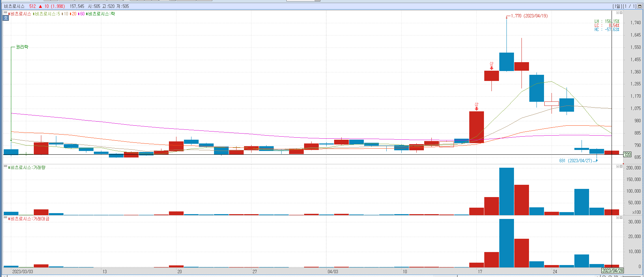Select the 20-day moving average legend
Screen dimensions: 644x277
74,14
